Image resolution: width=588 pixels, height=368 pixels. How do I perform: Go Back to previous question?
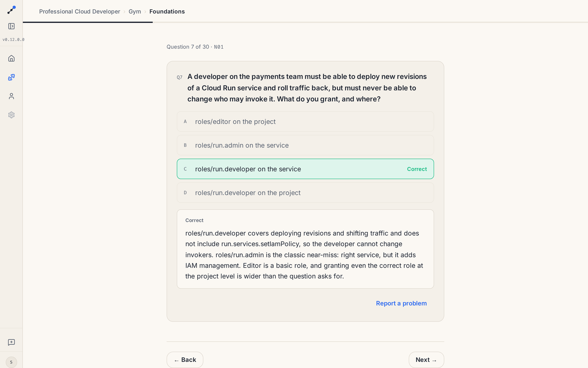(185, 360)
